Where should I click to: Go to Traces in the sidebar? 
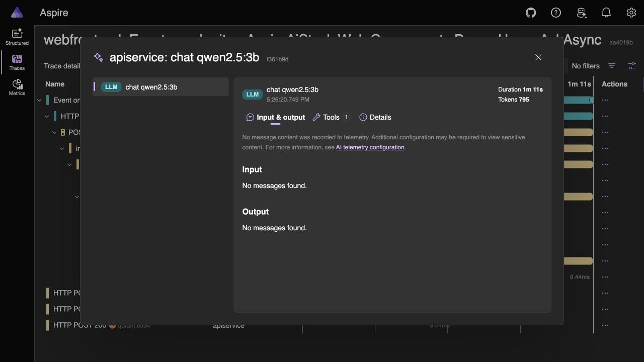pyautogui.click(x=17, y=62)
